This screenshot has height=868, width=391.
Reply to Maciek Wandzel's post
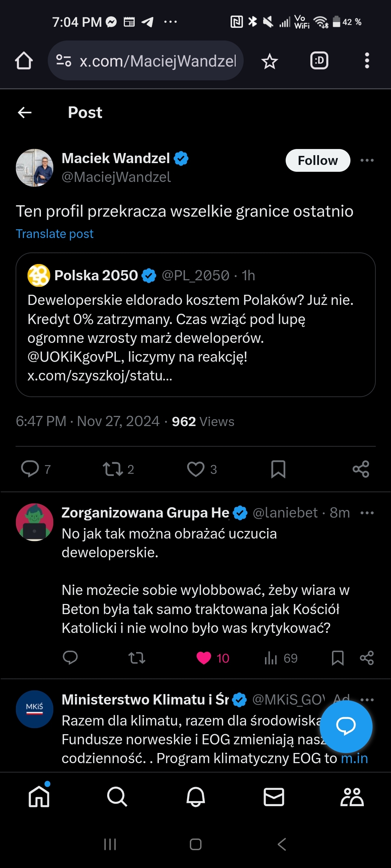30,469
